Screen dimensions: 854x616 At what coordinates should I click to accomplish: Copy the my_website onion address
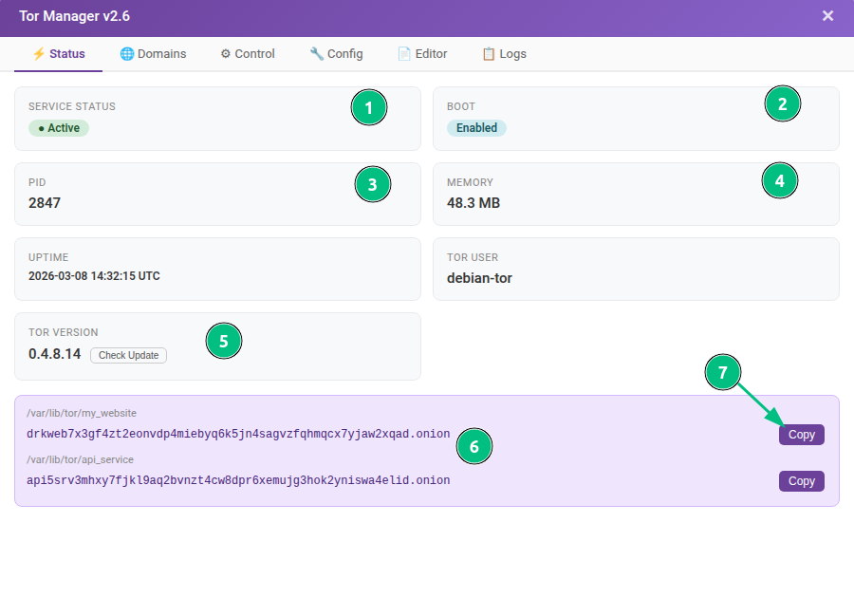coord(801,435)
